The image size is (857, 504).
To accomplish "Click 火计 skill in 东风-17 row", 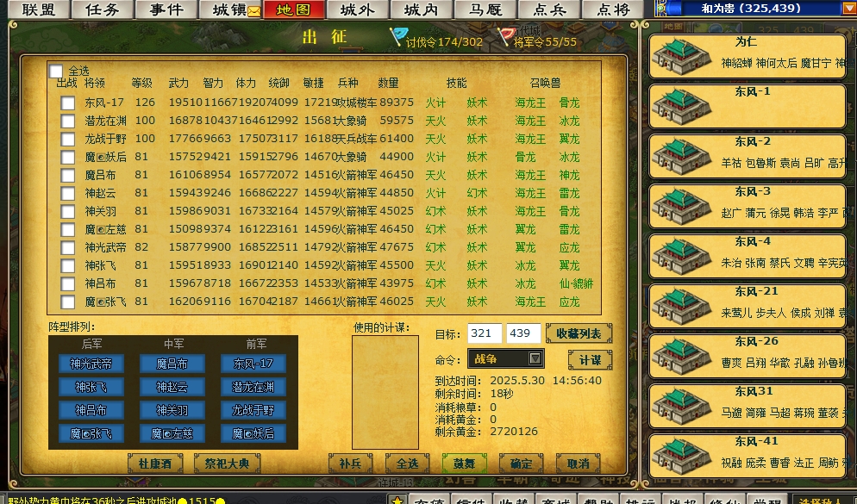I will 435,103.
